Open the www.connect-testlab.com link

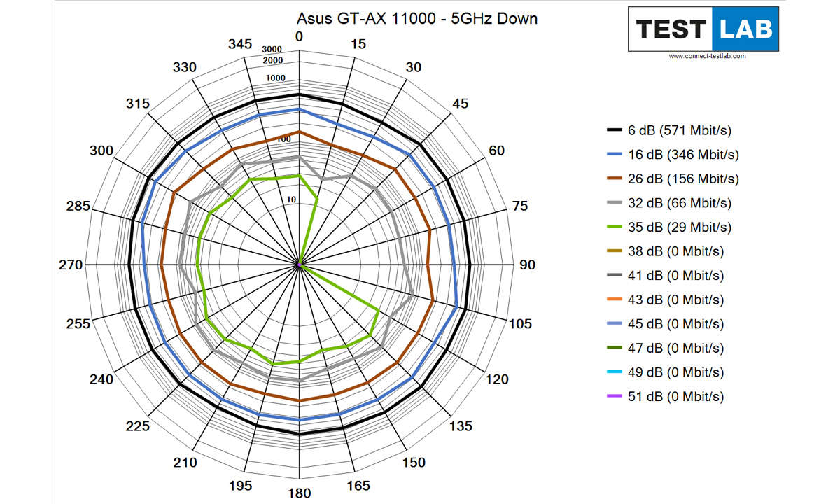tap(707, 56)
